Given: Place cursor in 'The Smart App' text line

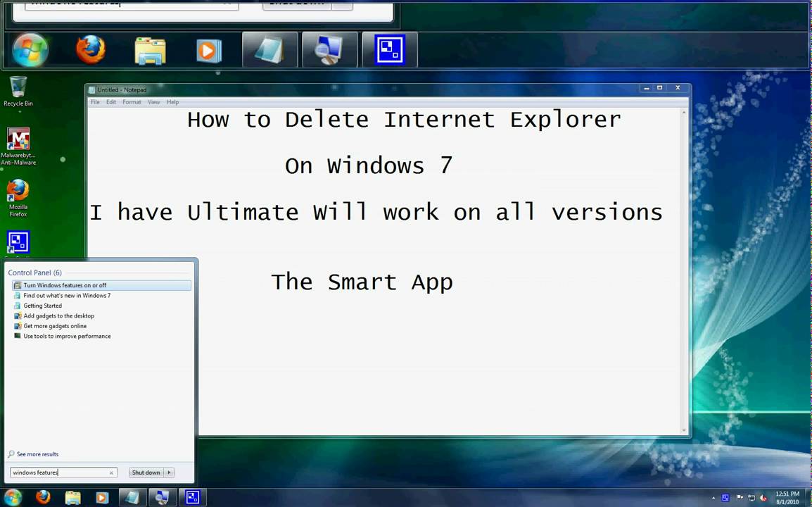Looking at the screenshot, I should tap(362, 282).
